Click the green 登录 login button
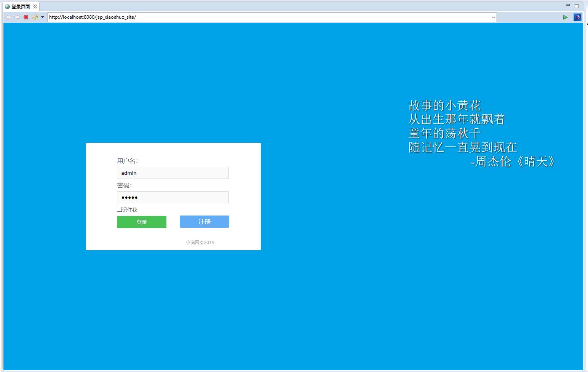The image size is (588, 372). click(141, 222)
